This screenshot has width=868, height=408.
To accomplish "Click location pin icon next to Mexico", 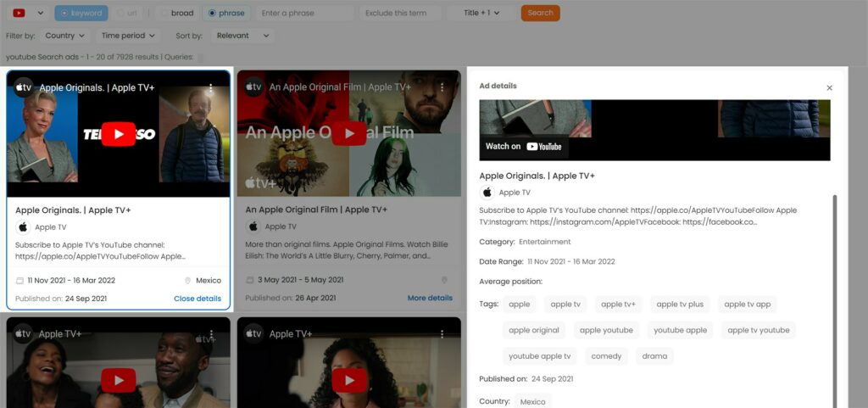I will (x=187, y=281).
